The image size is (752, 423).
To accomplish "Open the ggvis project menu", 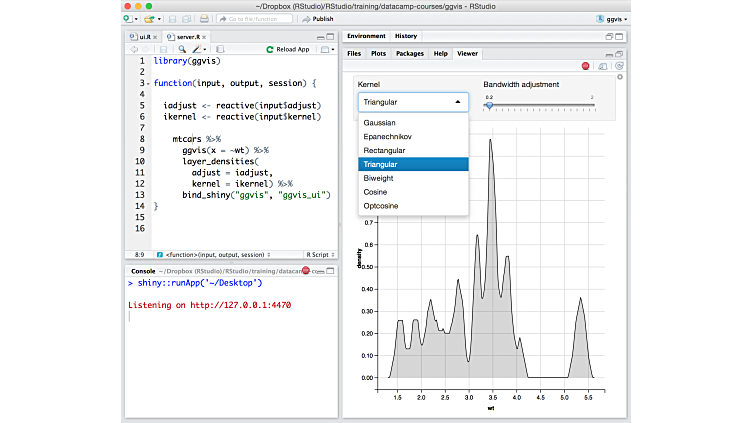I will click(x=612, y=18).
